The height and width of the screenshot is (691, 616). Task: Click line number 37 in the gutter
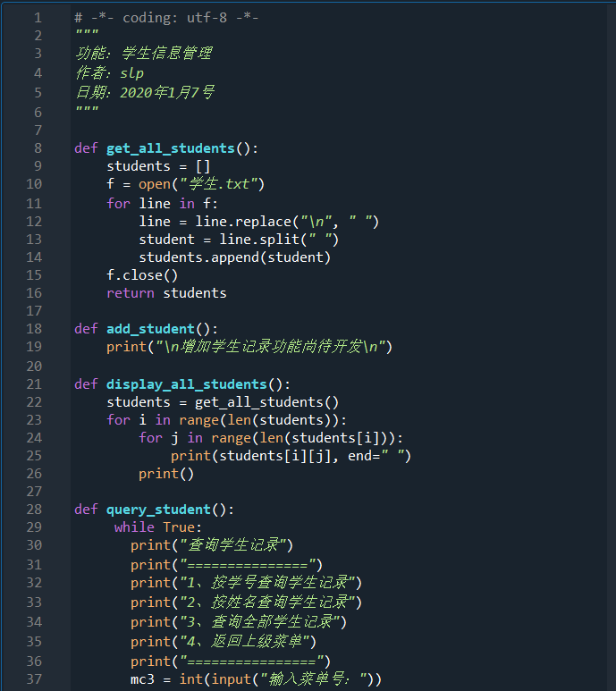34,679
